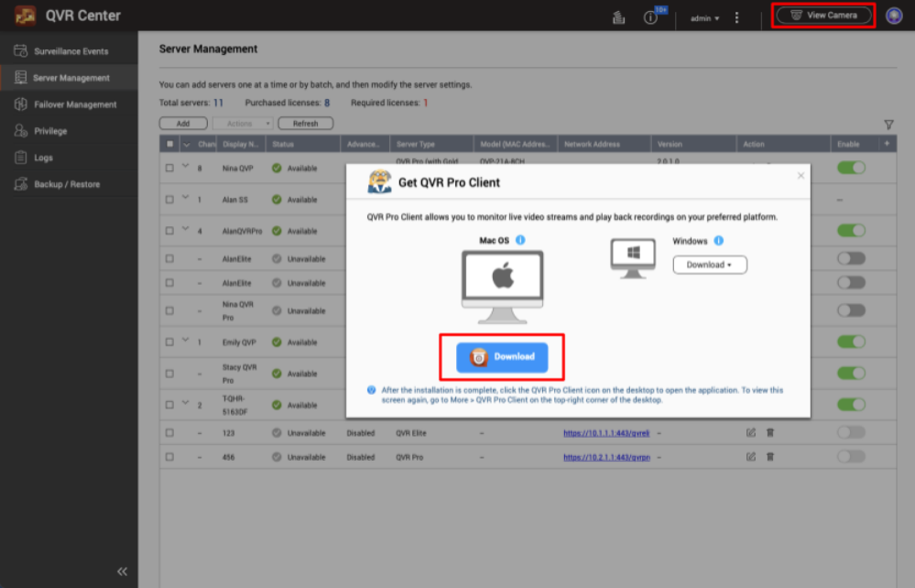
Task: Check the 123 row checkbox
Action: coord(169,433)
